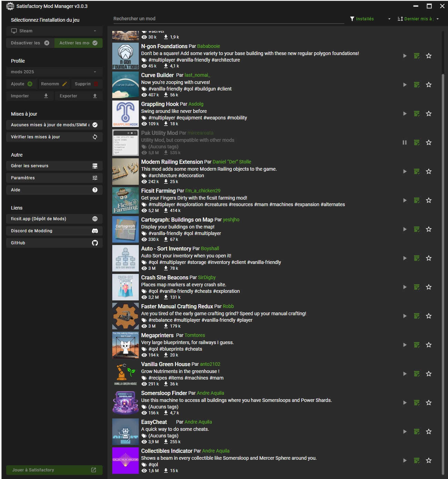448x479 pixels.
Task: Click installed icon for Faster Manual Crafting Redux
Action: pos(417,316)
